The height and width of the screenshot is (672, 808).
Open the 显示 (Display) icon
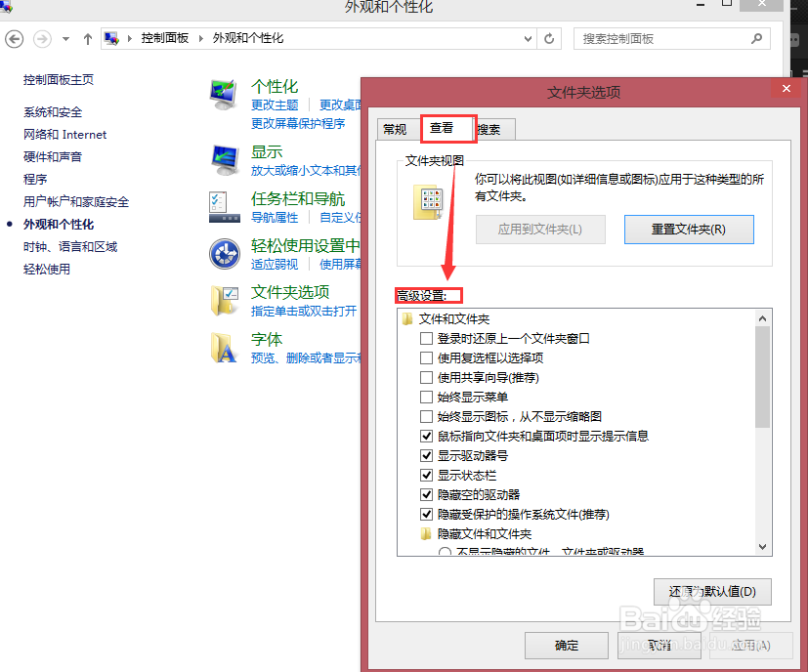point(224,156)
